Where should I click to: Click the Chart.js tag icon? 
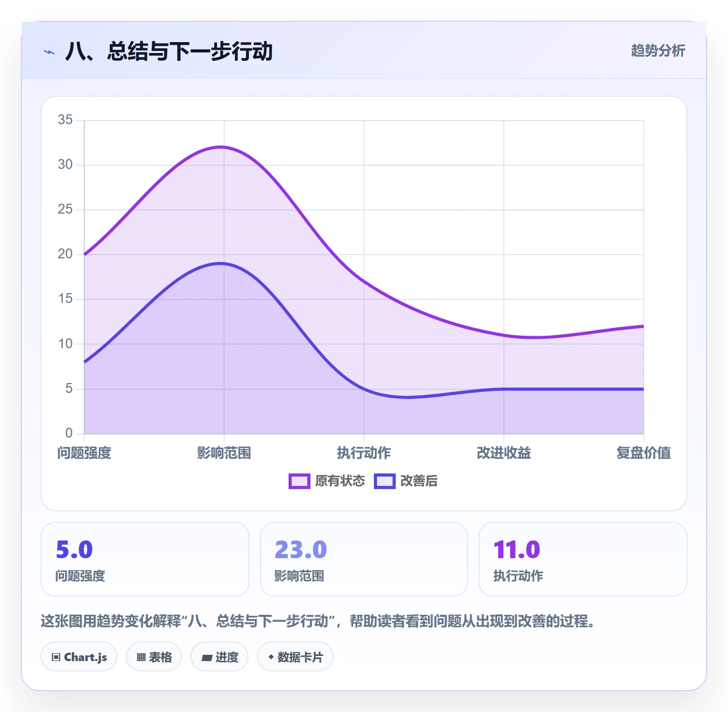pyautogui.click(x=56, y=657)
